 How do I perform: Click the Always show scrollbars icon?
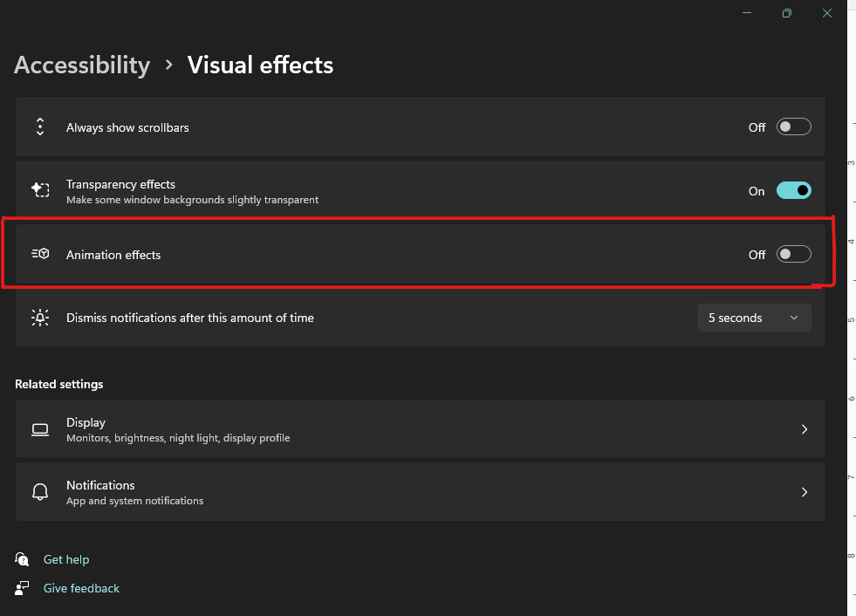40,126
